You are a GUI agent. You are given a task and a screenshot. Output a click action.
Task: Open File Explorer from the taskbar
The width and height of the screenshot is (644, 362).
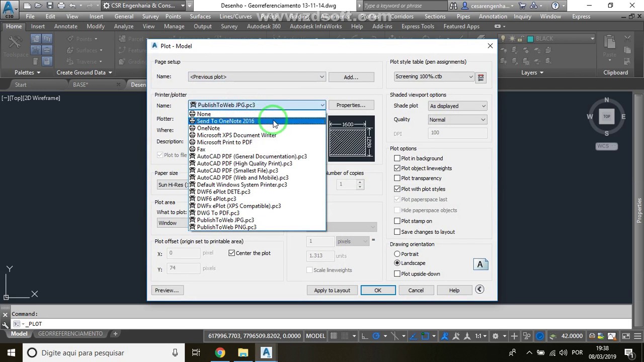tap(243, 352)
